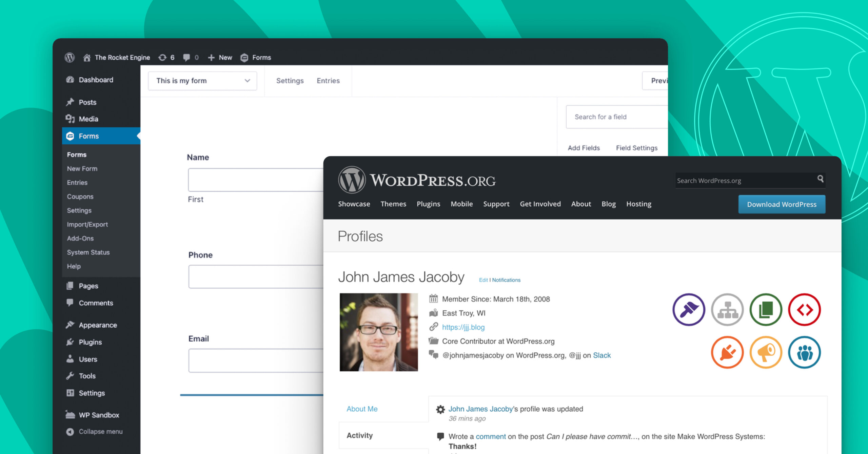Click the WordPress.org logo

point(417,180)
